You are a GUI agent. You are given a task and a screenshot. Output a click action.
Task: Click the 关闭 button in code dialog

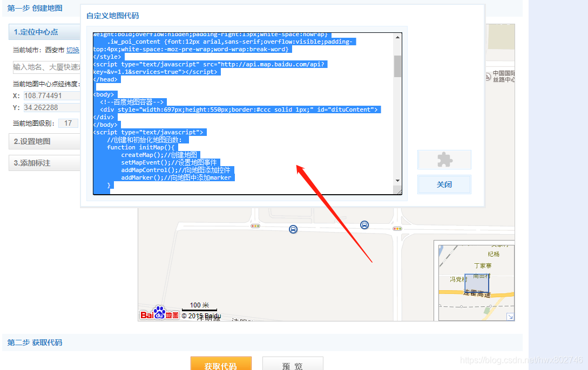(x=444, y=184)
